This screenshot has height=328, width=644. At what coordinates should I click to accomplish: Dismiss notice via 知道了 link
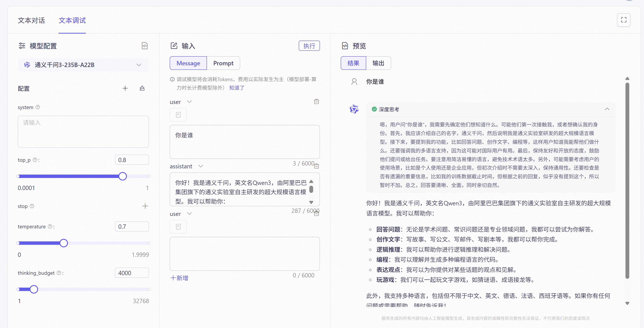(237, 88)
